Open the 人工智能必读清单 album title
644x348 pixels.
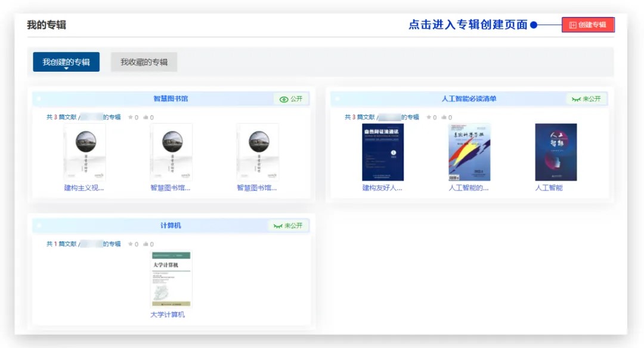469,99
